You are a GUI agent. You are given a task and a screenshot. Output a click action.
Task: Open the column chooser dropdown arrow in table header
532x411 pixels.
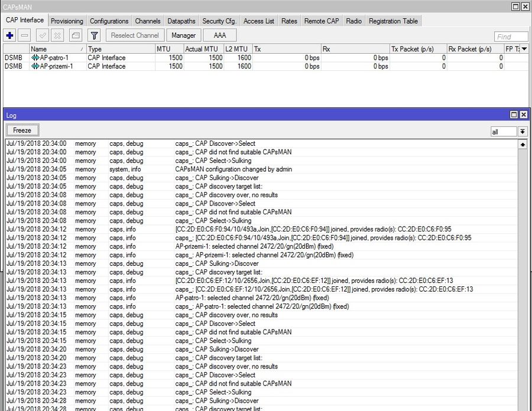click(x=524, y=49)
